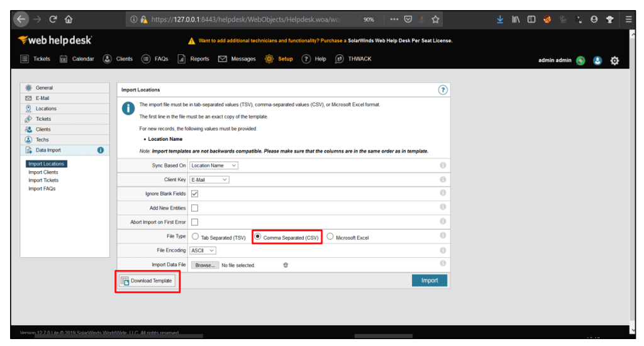Click the green status icon beside admin
The height and width of the screenshot is (346, 644).
point(580,61)
